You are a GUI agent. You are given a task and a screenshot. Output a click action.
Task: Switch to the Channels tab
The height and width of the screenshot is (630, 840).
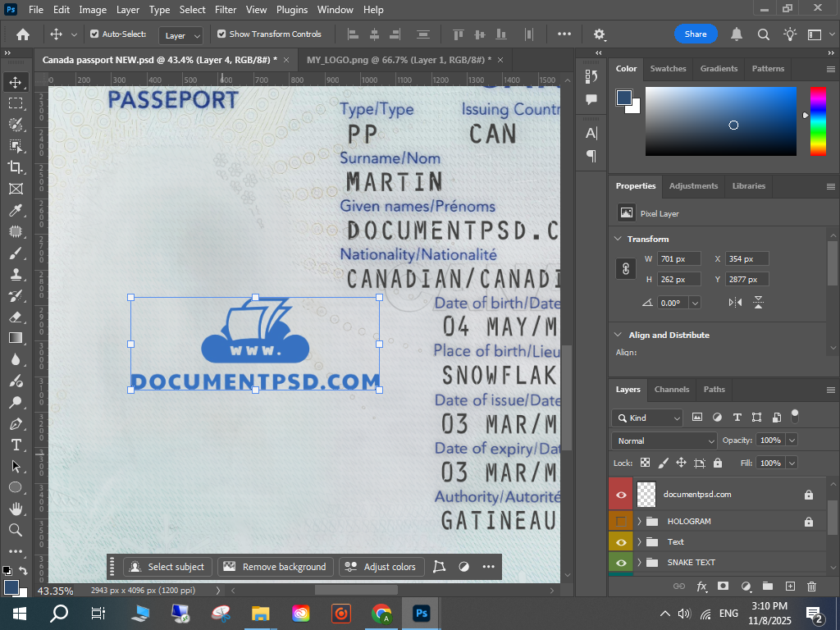pyautogui.click(x=671, y=390)
